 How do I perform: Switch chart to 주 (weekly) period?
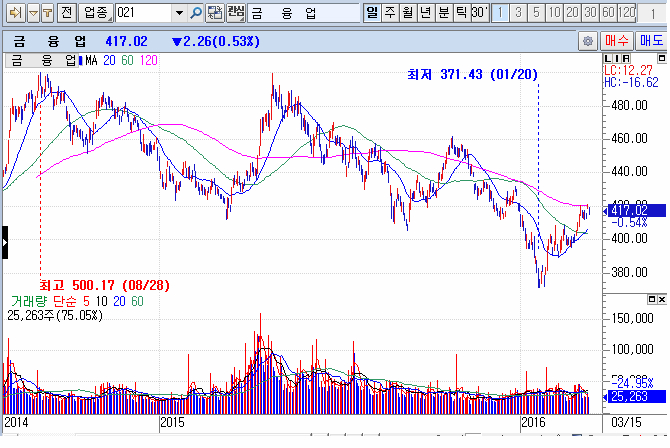tap(390, 13)
